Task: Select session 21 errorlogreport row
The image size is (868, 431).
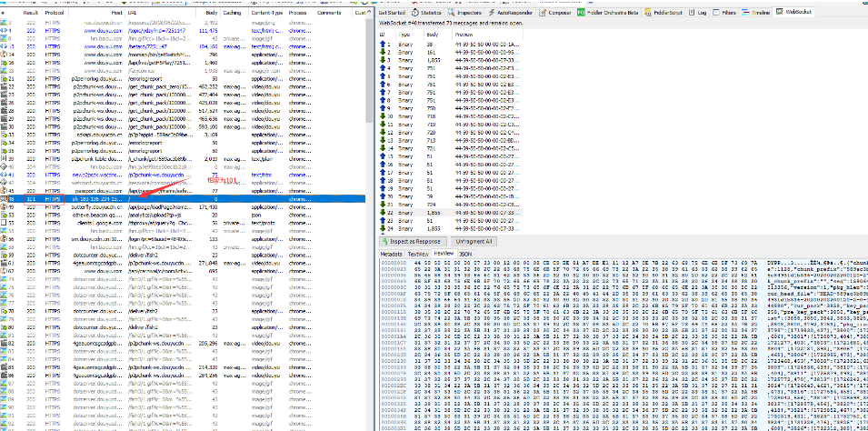Action: click(183, 79)
